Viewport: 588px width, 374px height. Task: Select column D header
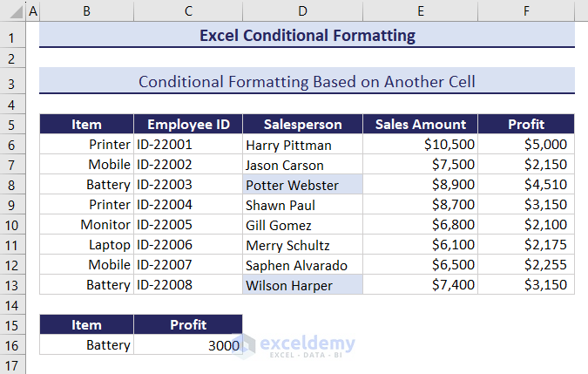[x=302, y=11]
